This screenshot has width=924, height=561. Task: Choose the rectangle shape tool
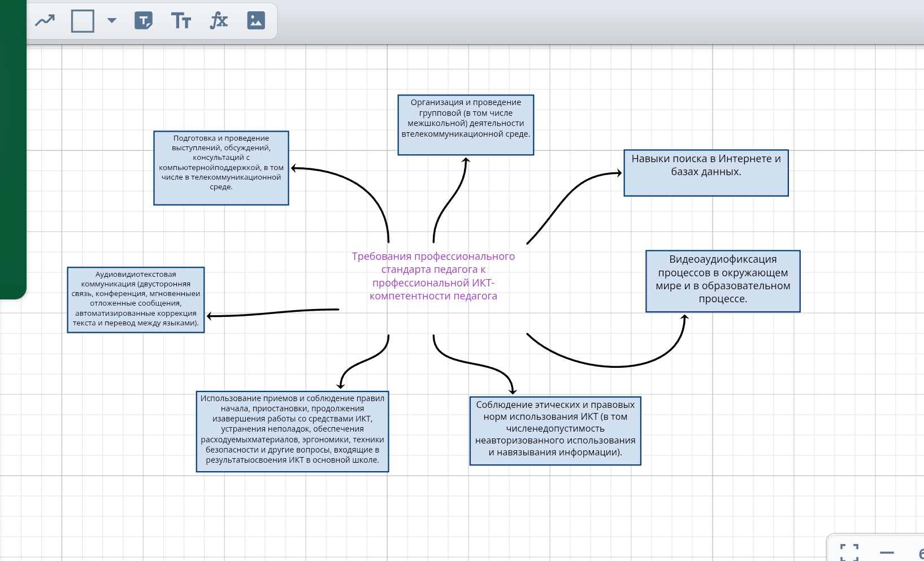pos(83,21)
